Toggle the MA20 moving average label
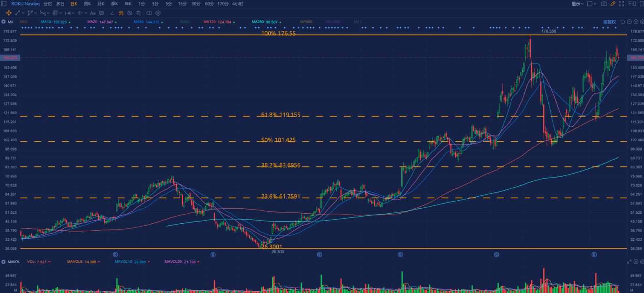Screen dimensions: 644x293 pos(102,22)
